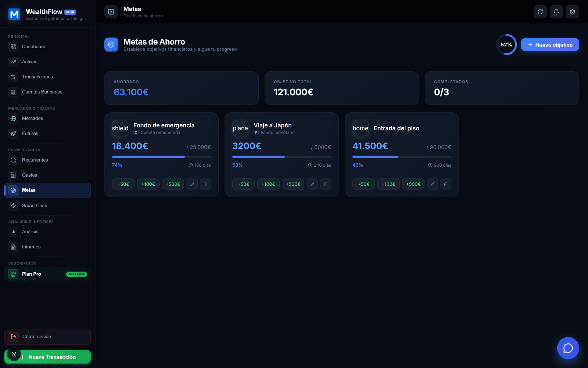Collapse the sidebar with the panel toggle icon
Screen dimensions: 588x368
tap(111, 12)
